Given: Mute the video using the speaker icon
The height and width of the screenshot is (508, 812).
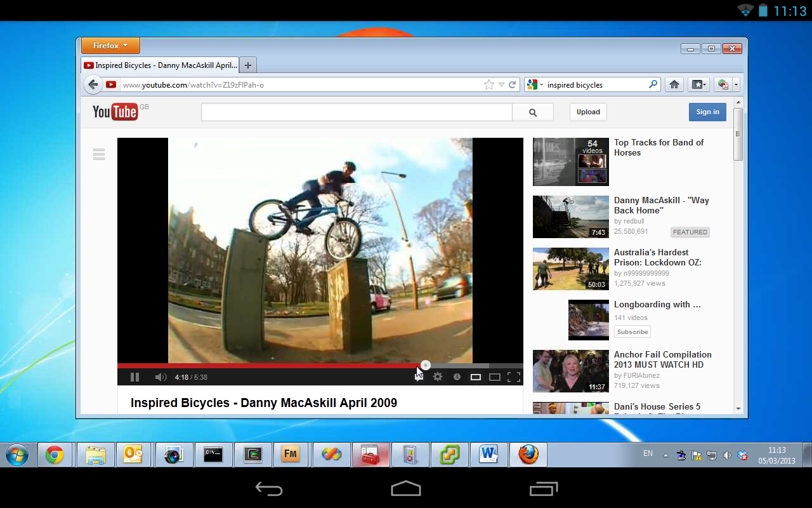Looking at the screenshot, I should (160, 377).
